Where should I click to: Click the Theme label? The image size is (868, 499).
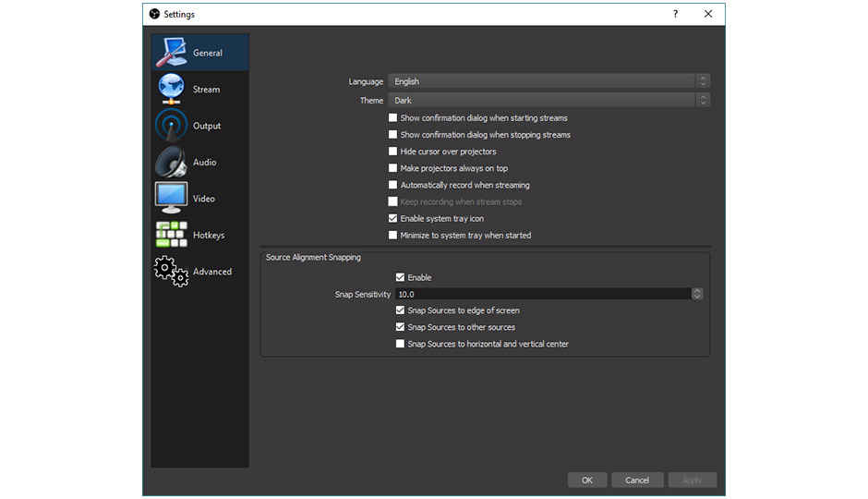coord(371,100)
